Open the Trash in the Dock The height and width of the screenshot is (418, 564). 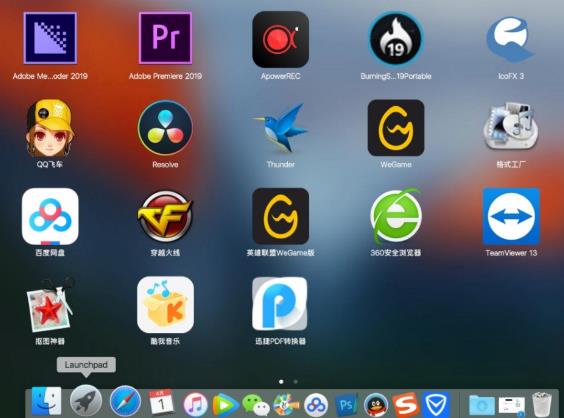click(x=541, y=404)
